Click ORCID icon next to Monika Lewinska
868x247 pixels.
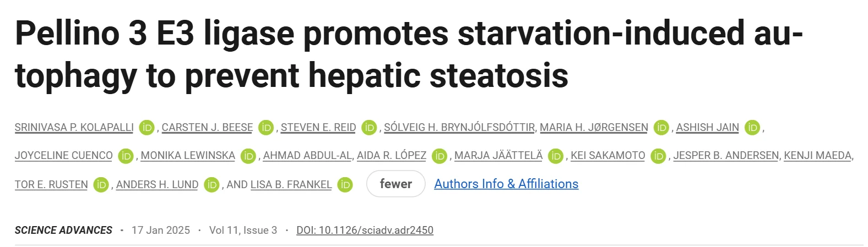click(248, 156)
